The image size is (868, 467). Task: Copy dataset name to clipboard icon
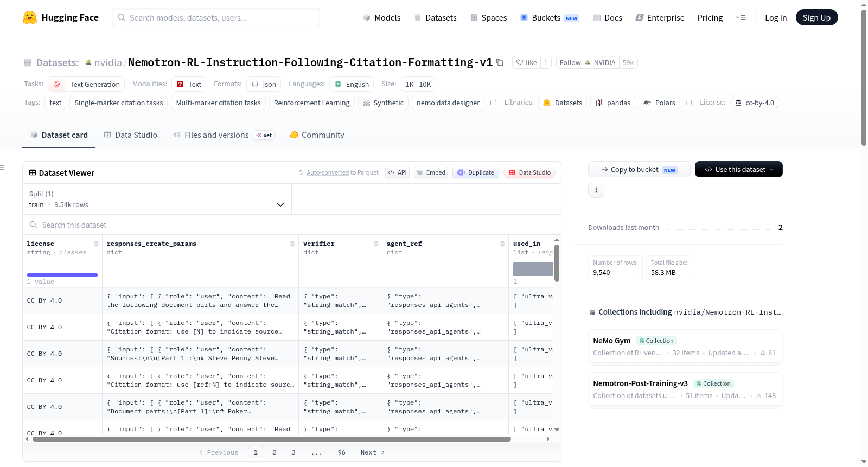pyautogui.click(x=500, y=62)
